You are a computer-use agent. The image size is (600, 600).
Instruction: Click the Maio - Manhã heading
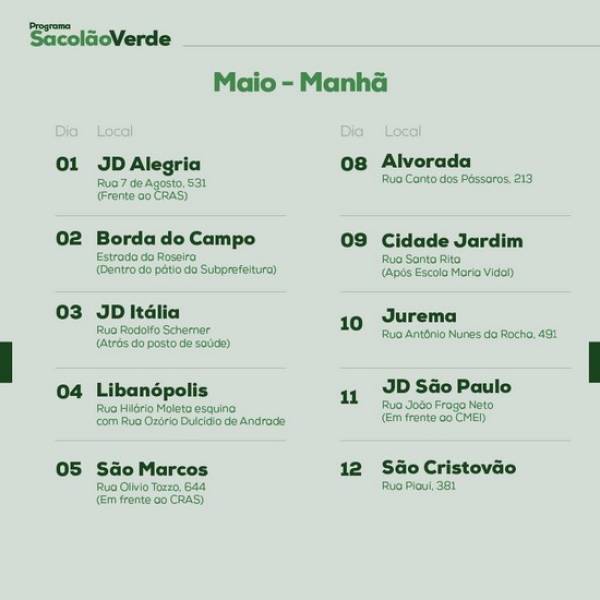(300, 82)
